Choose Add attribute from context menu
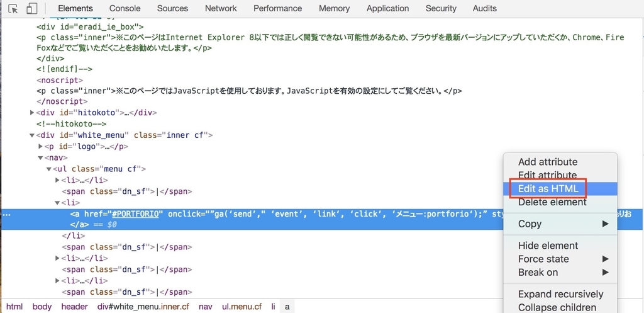 pyautogui.click(x=560, y=162)
